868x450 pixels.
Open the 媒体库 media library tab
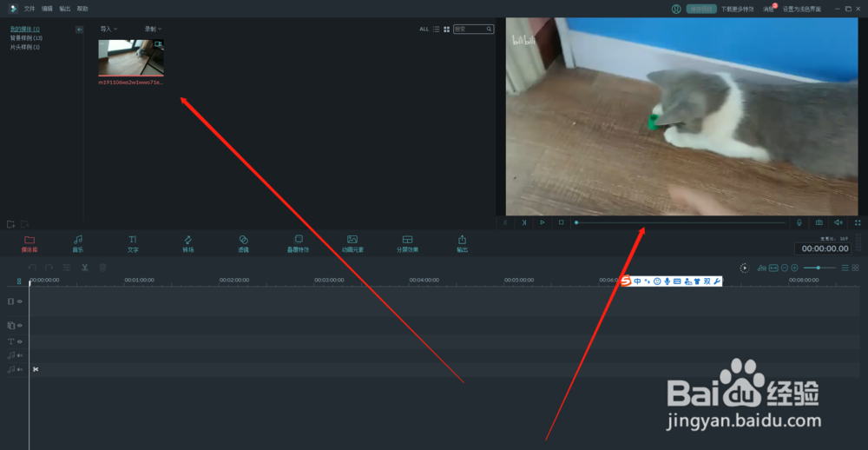click(30, 244)
